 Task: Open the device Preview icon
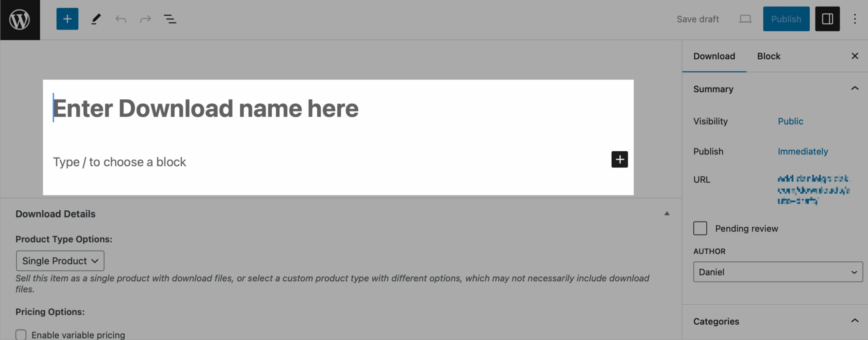[x=745, y=19]
